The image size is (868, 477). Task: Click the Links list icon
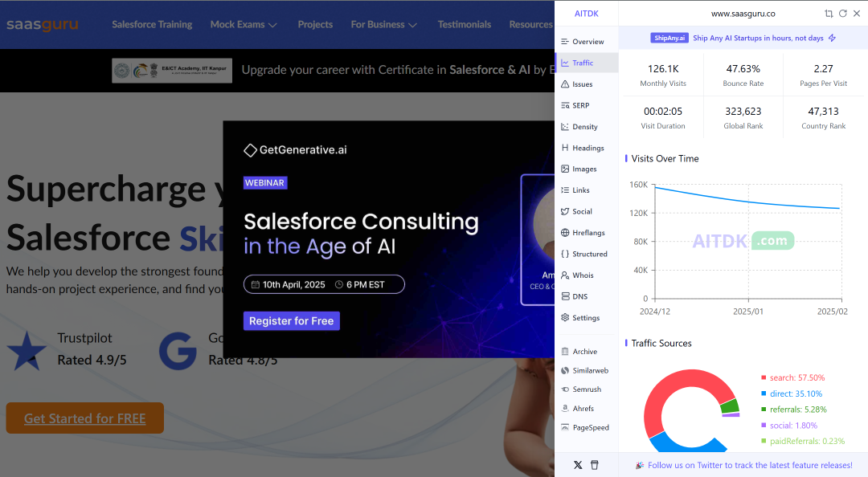click(565, 190)
